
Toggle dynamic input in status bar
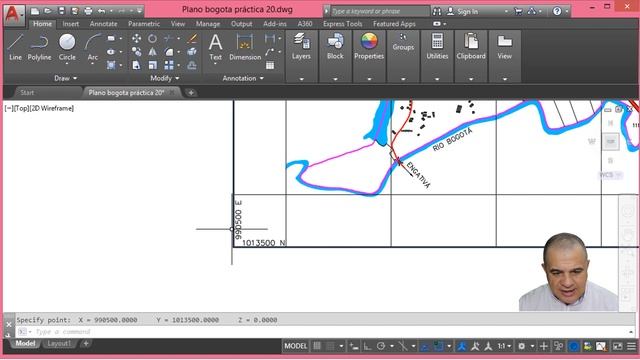353,346
